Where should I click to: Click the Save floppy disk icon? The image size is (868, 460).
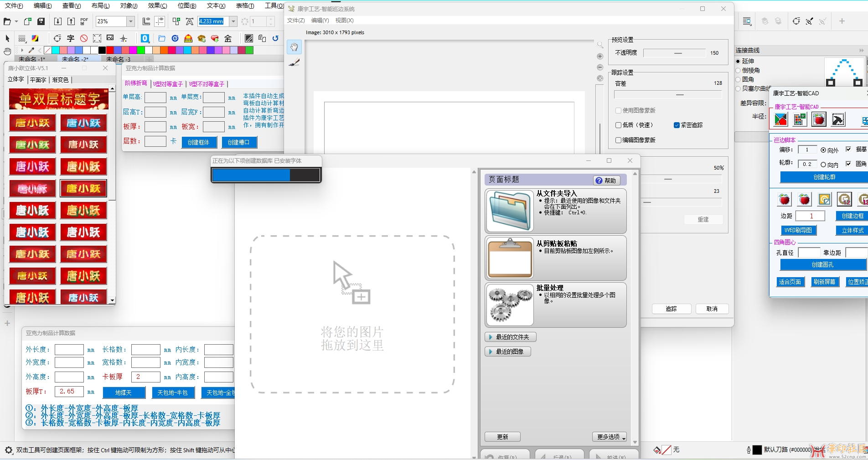(x=41, y=21)
